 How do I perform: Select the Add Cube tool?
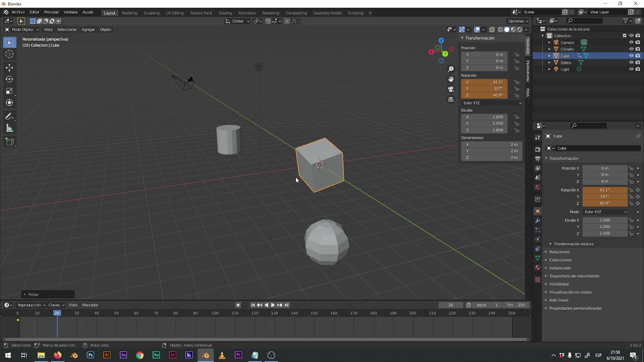(x=10, y=142)
